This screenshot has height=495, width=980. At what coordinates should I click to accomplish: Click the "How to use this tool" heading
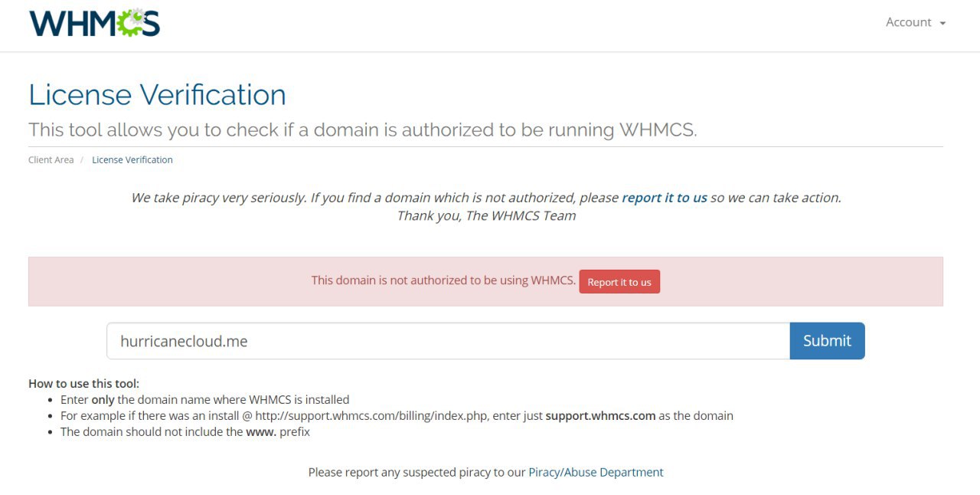point(83,384)
